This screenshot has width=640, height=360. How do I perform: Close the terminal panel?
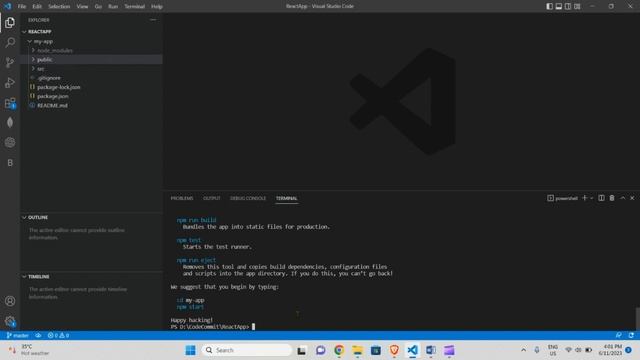click(632, 198)
